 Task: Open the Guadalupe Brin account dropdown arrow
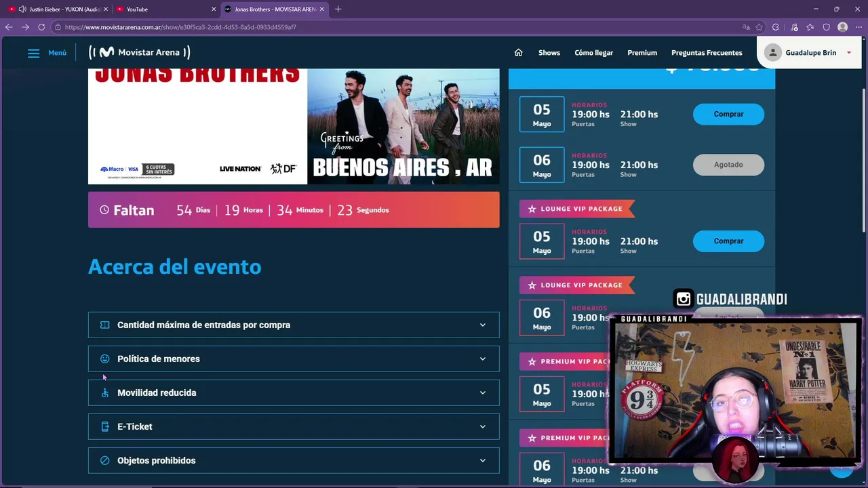(x=849, y=53)
